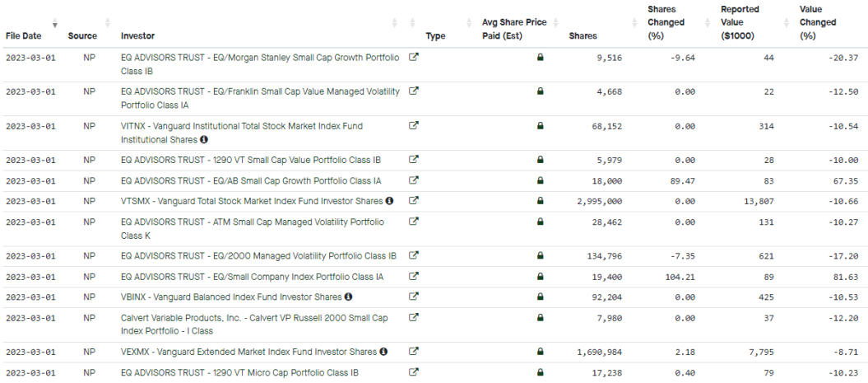Click lock icon in EQ/AB Small Cap Growth row

point(541,180)
